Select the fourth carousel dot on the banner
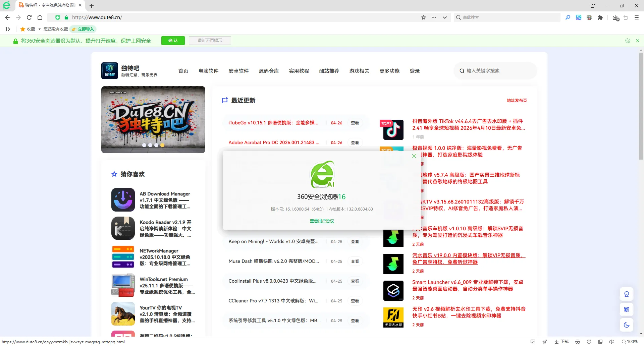Image resolution: width=644 pixels, height=346 pixels. coord(162,145)
